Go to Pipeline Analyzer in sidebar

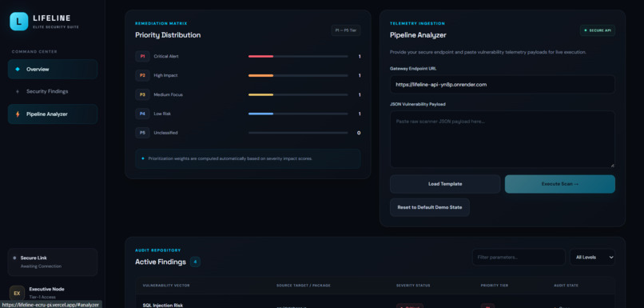pyautogui.click(x=53, y=114)
